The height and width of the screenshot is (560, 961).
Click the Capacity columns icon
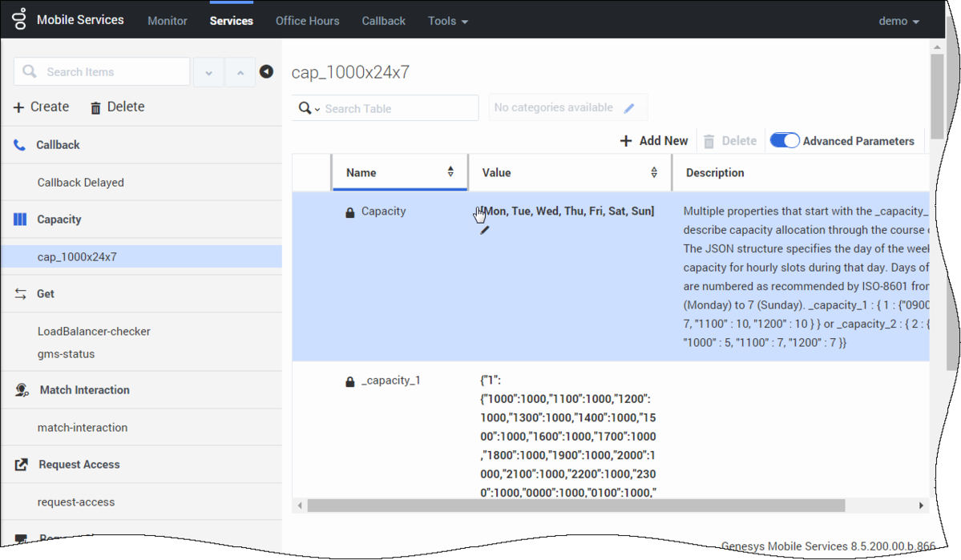click(x=20, y=220)
